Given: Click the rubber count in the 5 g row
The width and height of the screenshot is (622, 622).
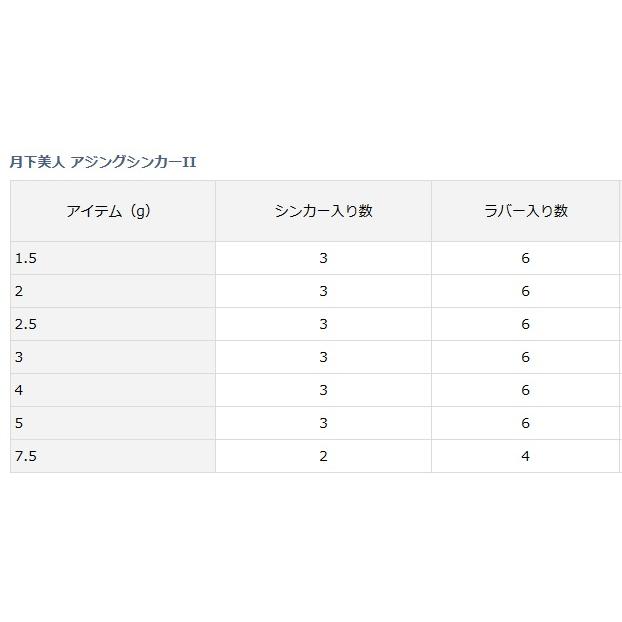Looking at the screenshot, I should coord(525,423).
